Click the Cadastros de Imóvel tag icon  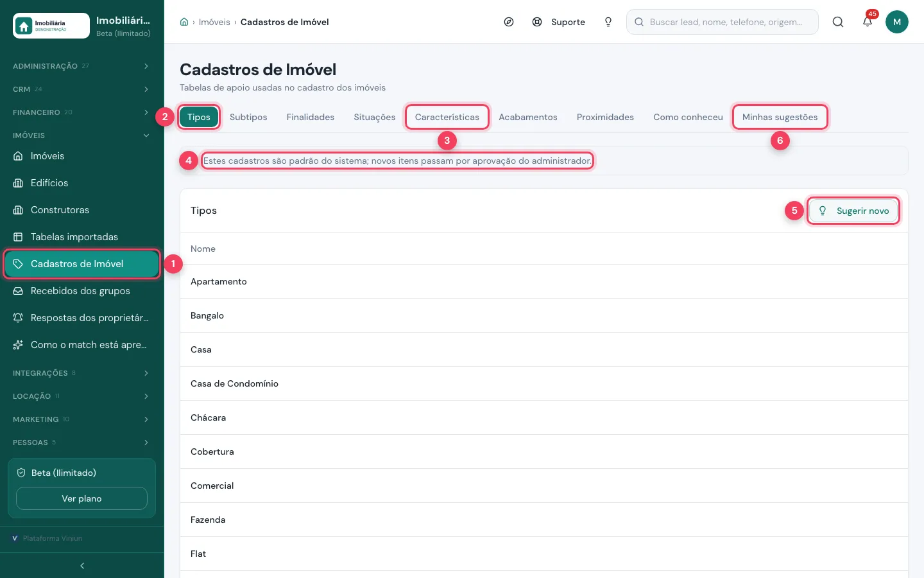click(18, 264)
